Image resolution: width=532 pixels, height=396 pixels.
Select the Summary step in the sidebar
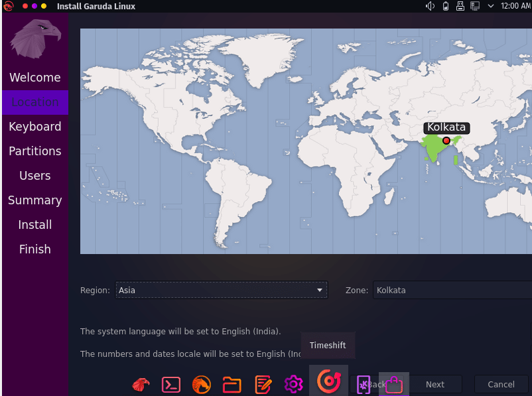[35, 200]
